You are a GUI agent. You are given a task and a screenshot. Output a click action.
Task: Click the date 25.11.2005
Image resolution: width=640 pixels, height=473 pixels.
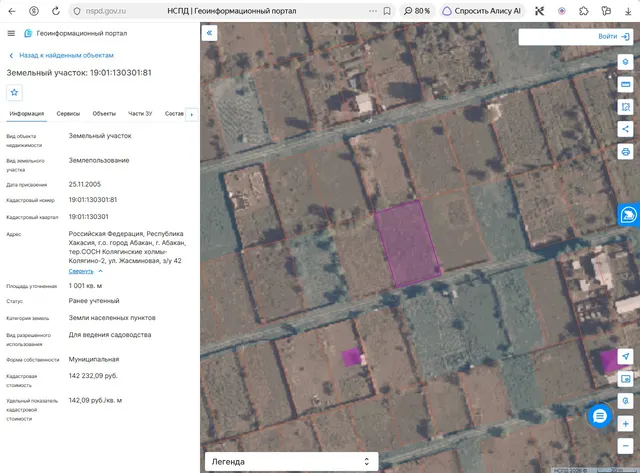(x=84, y=184)
